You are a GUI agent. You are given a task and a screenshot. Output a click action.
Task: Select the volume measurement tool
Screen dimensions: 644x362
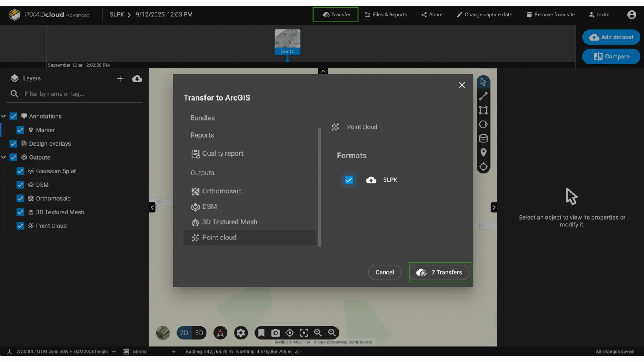[x=483, y=138]
